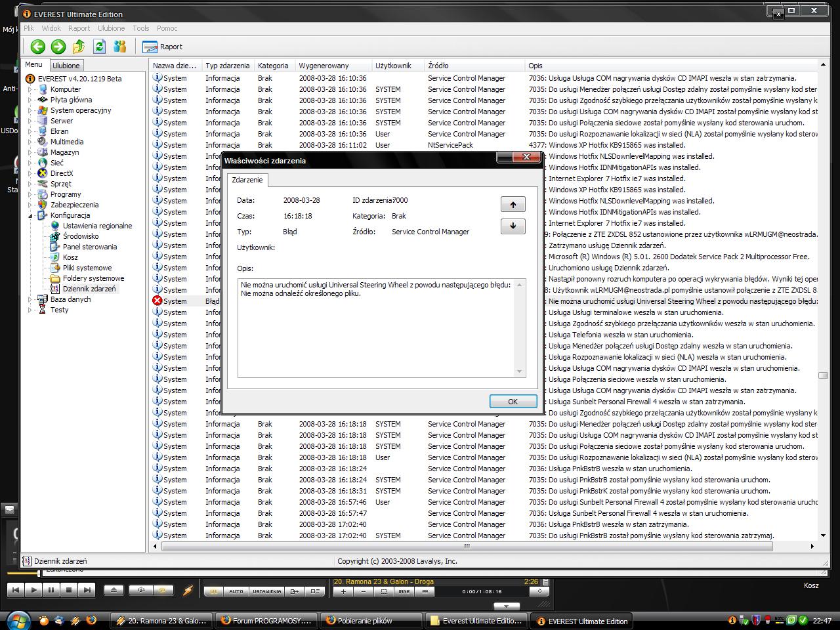Launch Firefox from the quick launch bar

point(91,620)
